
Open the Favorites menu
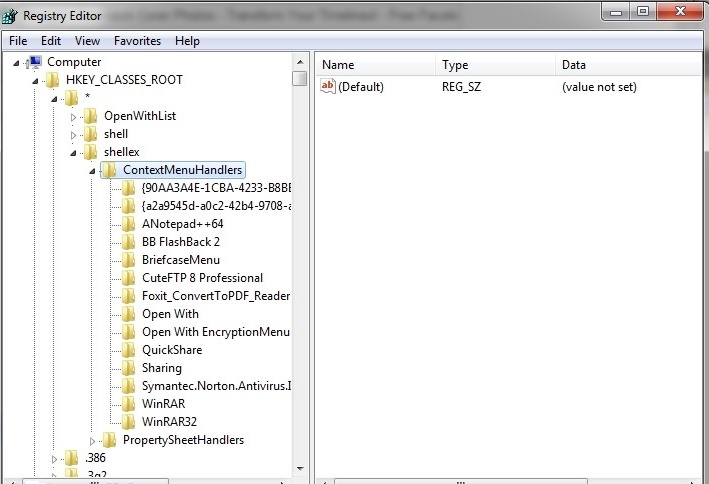137,41
